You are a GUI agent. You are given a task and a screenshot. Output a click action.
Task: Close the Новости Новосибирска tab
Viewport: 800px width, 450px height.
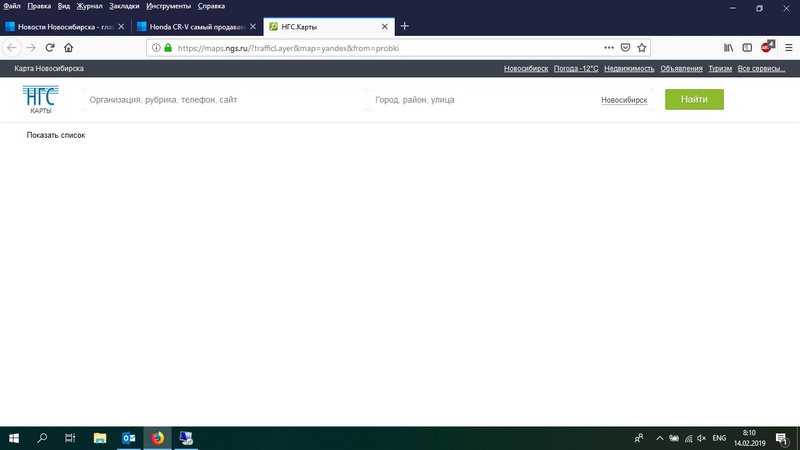(121, 27)
